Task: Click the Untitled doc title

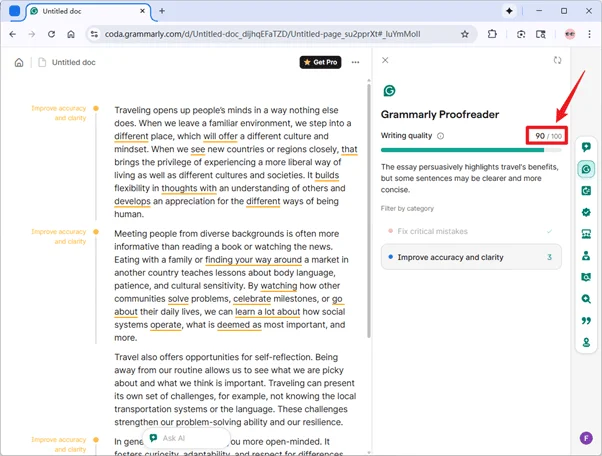Action: [74, 62]
